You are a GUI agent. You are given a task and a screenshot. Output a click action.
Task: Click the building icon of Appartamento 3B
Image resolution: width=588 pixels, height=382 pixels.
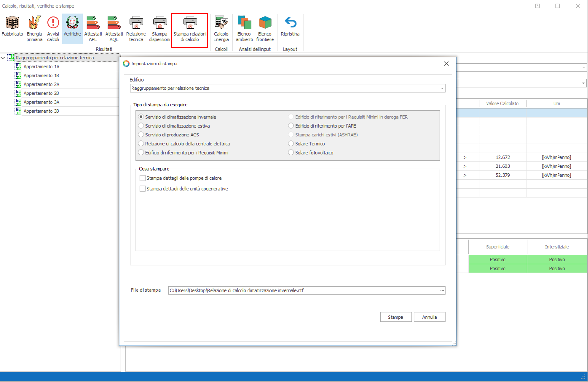(x=18, y=111)
